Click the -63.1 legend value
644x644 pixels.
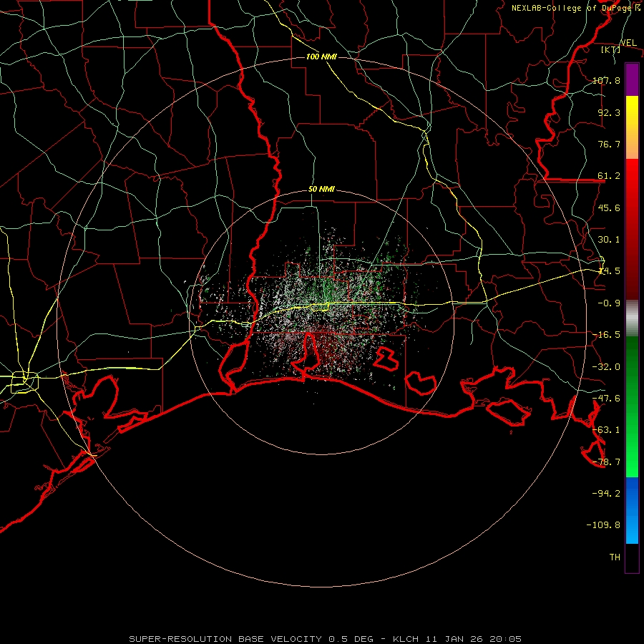(606, 430)
